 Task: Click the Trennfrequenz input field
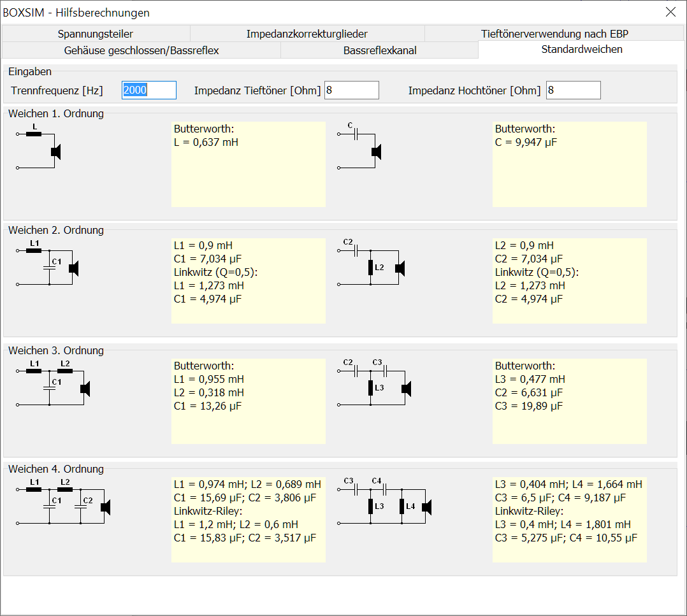149,90
